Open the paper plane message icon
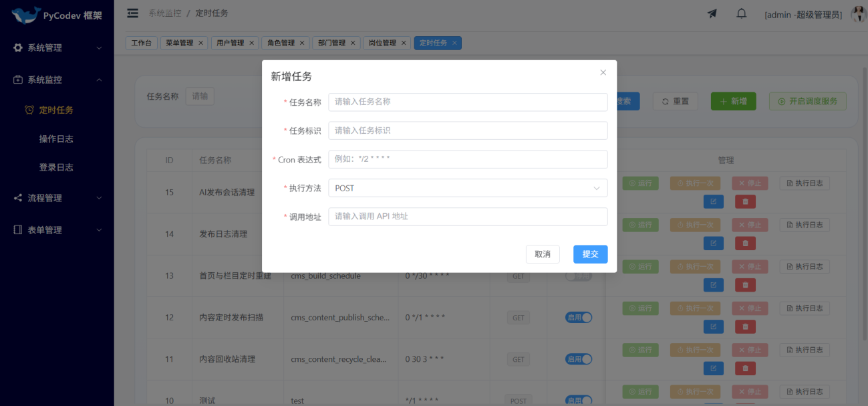Image resolution: width=868 pixels, height=406 pixels. pyautogui.click(x=712, y=13)
